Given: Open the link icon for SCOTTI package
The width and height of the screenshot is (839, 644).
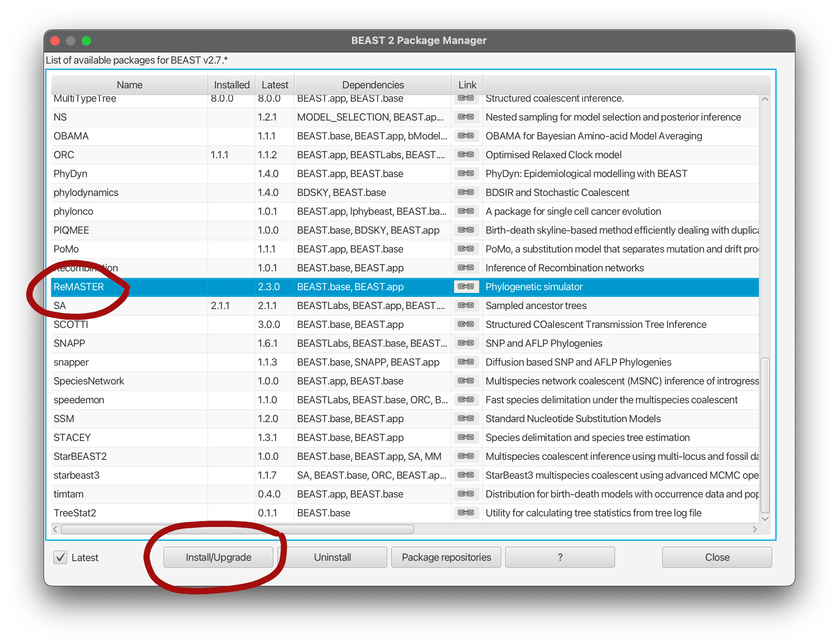Looking at the screenshot, I should coord(466,324).
